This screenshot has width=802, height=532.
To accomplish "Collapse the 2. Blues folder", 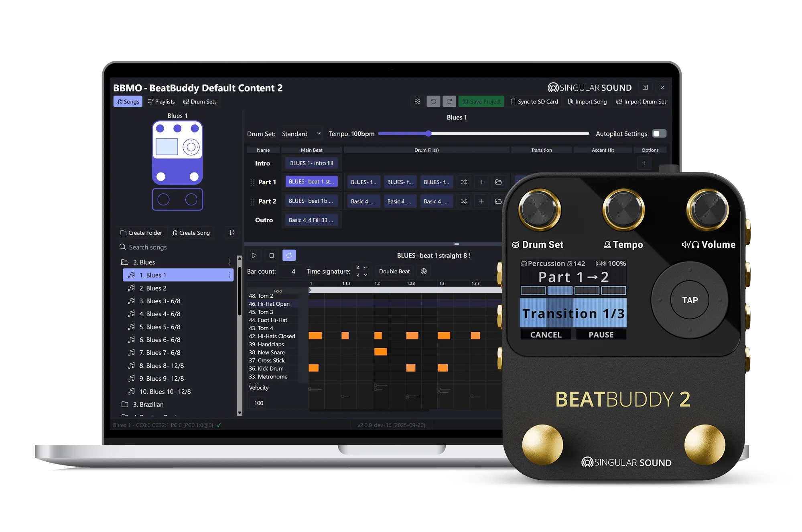I will pos(125,262).
